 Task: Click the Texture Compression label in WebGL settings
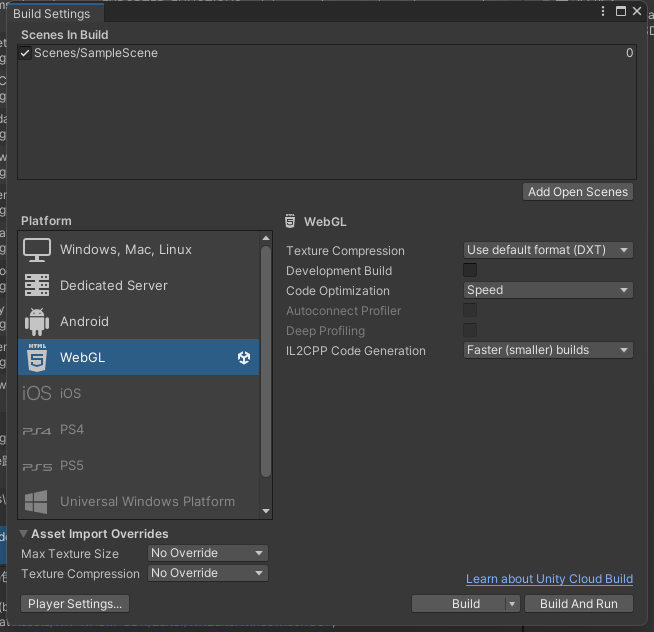click(x=345, y=251)
